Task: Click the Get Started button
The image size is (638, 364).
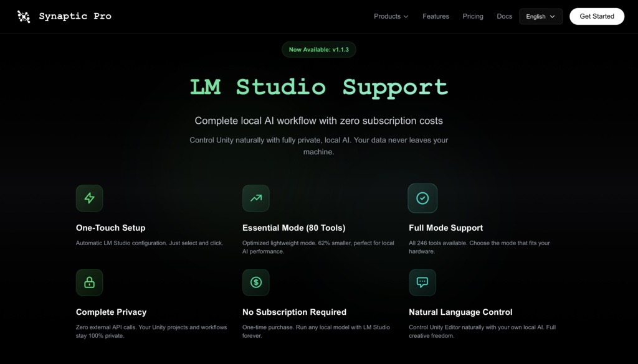Action: pos(597,16)
